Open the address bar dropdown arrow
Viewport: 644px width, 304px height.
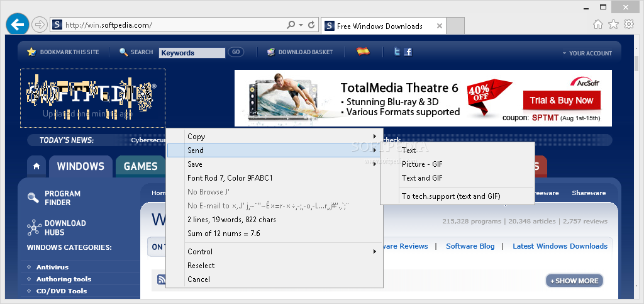pos(301,25)
